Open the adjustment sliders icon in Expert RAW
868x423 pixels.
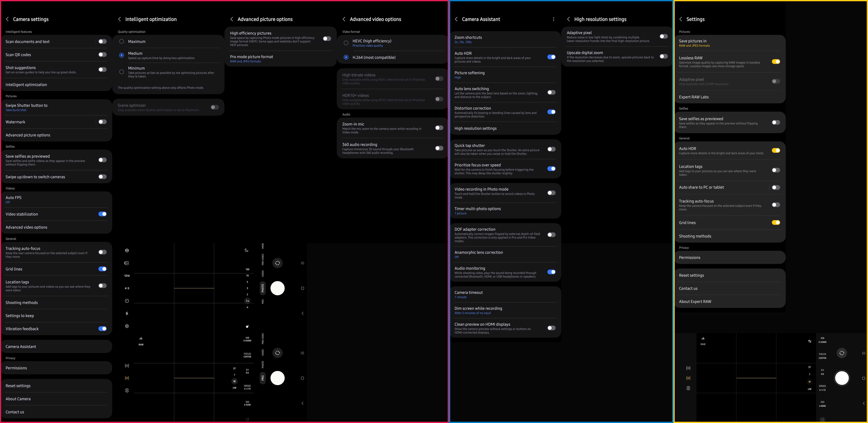810,341
